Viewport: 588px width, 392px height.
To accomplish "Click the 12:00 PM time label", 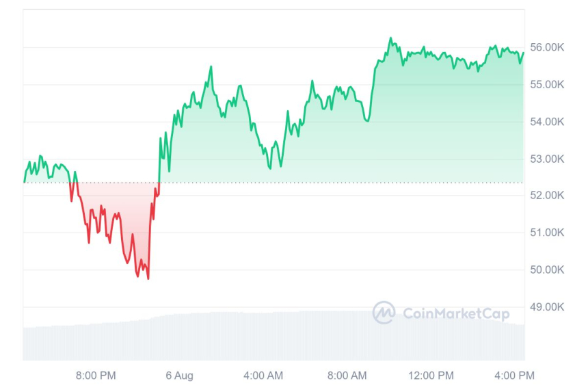I will click(x=431, y=375).
